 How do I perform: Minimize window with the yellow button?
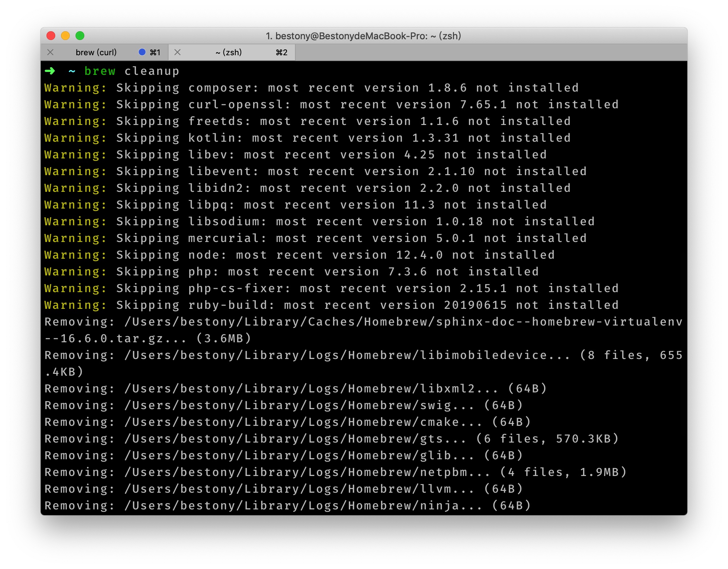coord(65,36)
